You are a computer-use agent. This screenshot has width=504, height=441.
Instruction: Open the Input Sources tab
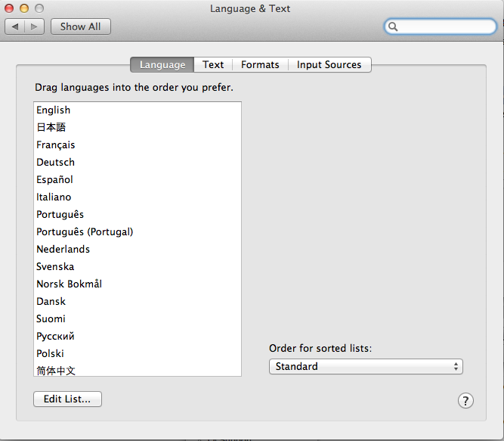329,65
